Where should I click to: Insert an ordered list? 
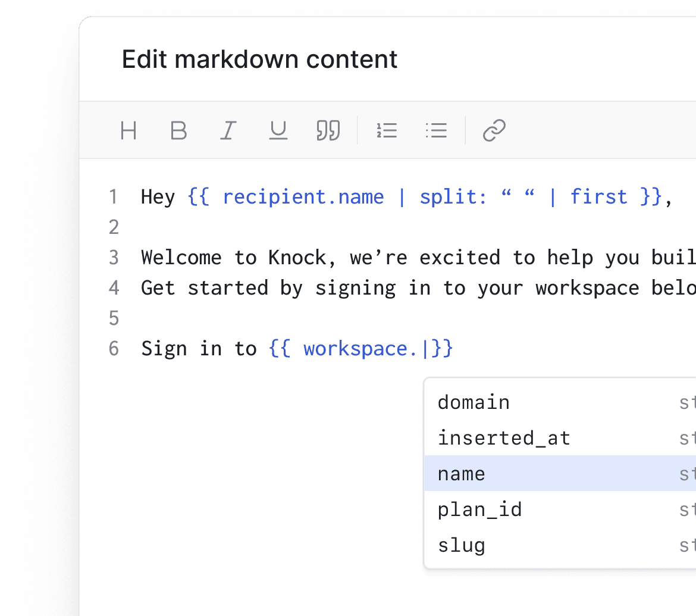387,130
